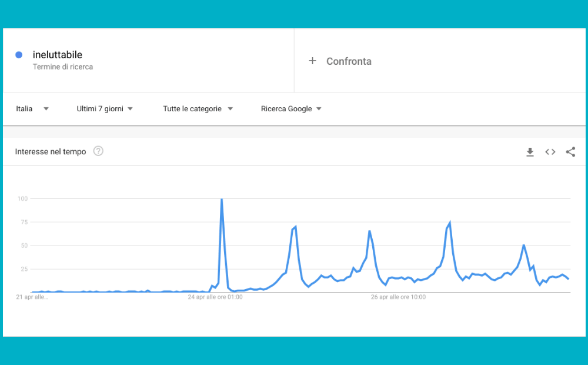Click the 24 apr alle ore 01:00 axis label
The image size is (588, 365).
pyautogui.click(x=215, y=297)
